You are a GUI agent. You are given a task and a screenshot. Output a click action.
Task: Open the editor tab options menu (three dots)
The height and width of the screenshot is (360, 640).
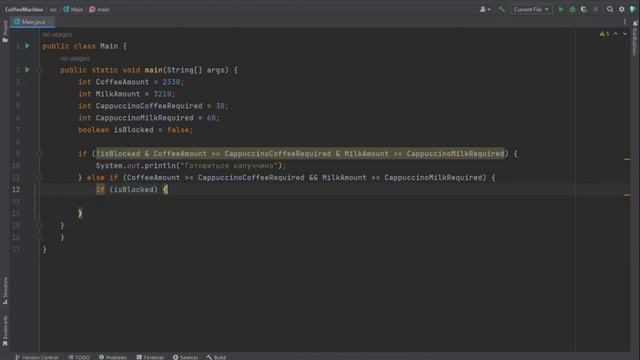(x=625, y=22)
